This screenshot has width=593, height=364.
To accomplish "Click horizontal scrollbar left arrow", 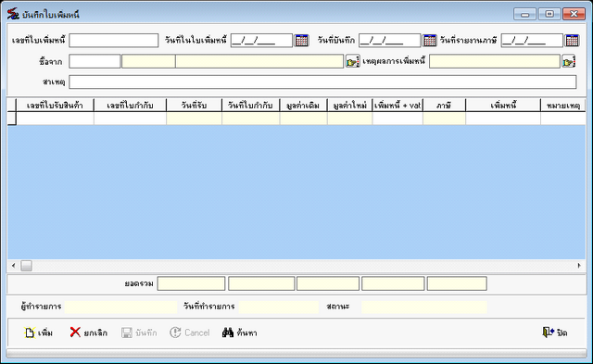I will pyautogui.click(x=13, y=266).
